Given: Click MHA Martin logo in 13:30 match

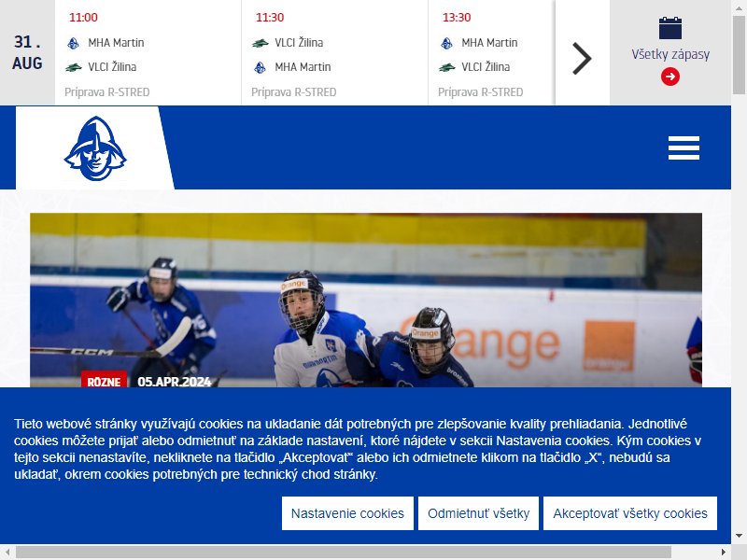Looking at the screenshot, I should pyautogui.click(x=446, y=43).
